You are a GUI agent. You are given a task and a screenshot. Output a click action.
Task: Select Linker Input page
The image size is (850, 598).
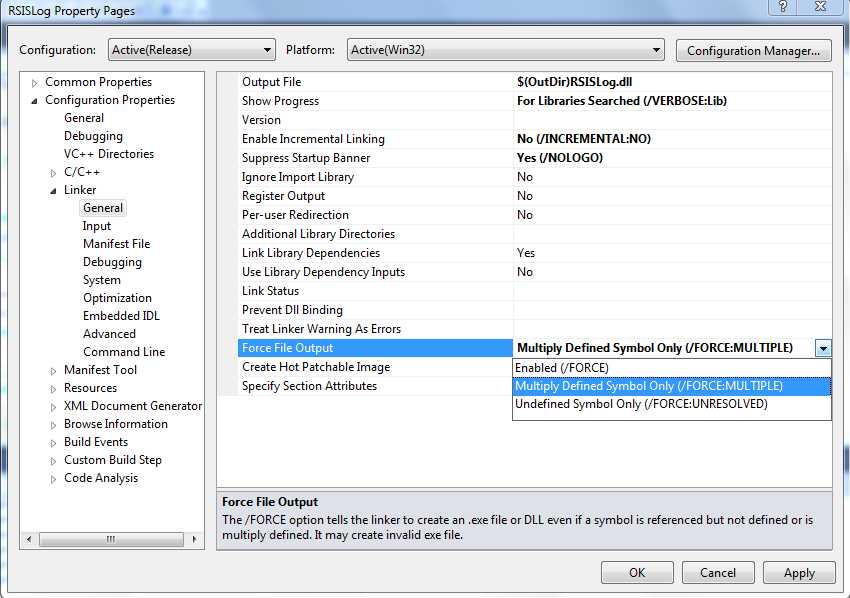pyautogui.click(x=96, y=226)
